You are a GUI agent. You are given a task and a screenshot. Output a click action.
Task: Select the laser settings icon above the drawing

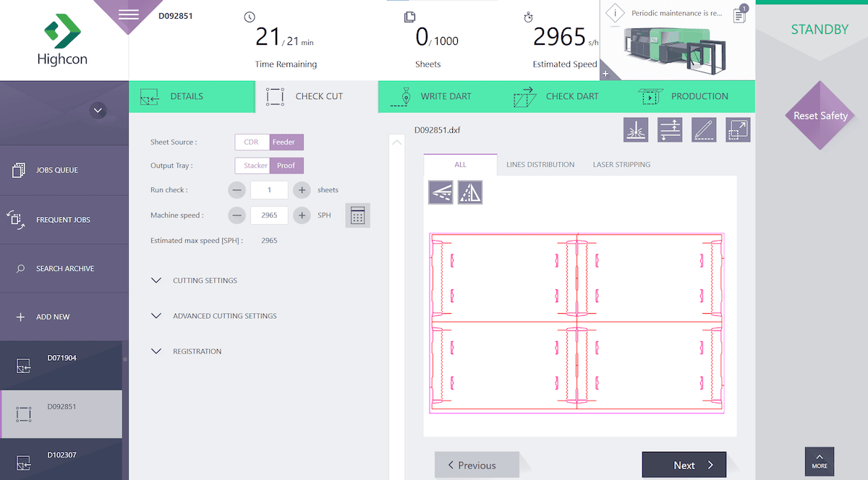pyautogui.click(x=636, y=129)
